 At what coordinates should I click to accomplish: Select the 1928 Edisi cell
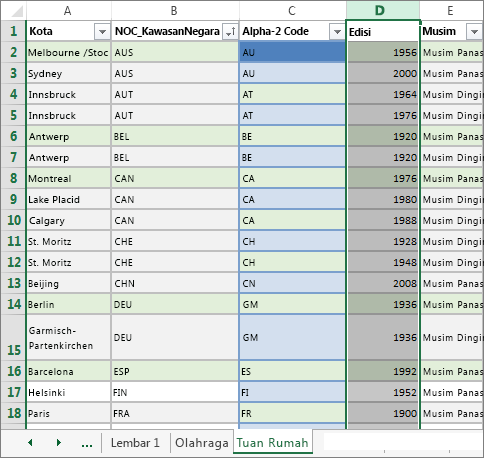pos(383,241)
